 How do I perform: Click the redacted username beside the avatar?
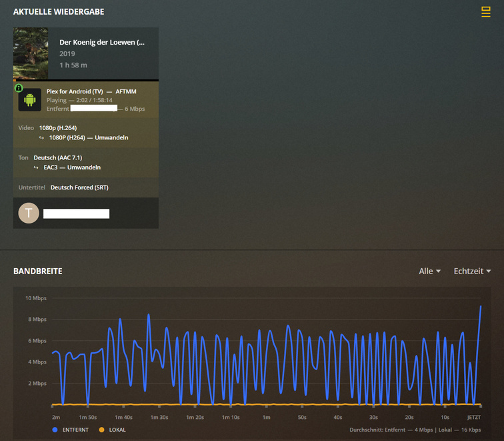[76, 213]
